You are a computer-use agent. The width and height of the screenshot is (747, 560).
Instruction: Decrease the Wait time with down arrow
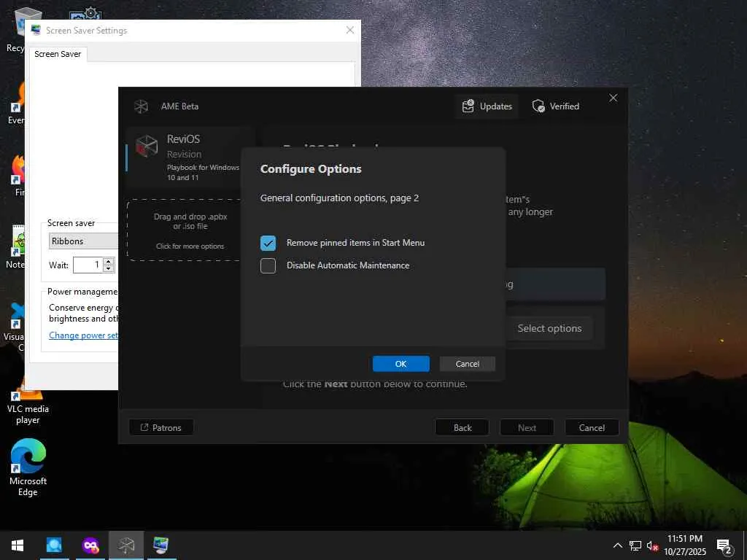coord(109,269)
